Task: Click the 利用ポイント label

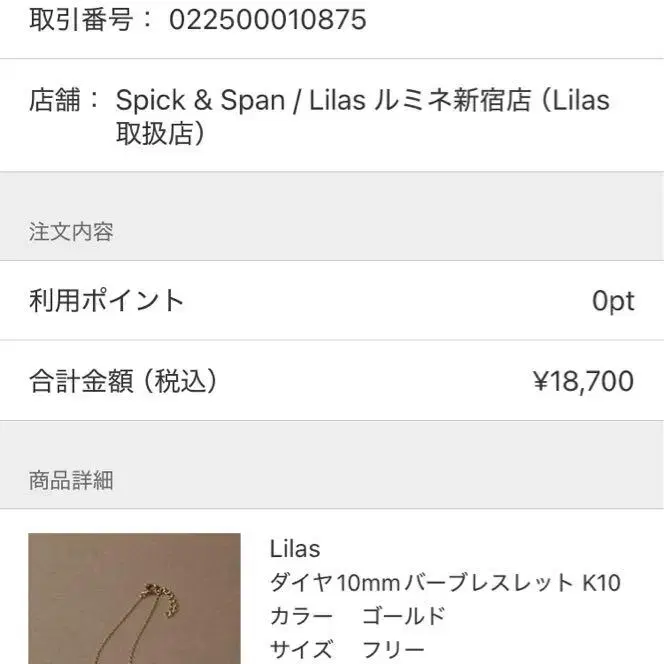Action: point(107,300)
